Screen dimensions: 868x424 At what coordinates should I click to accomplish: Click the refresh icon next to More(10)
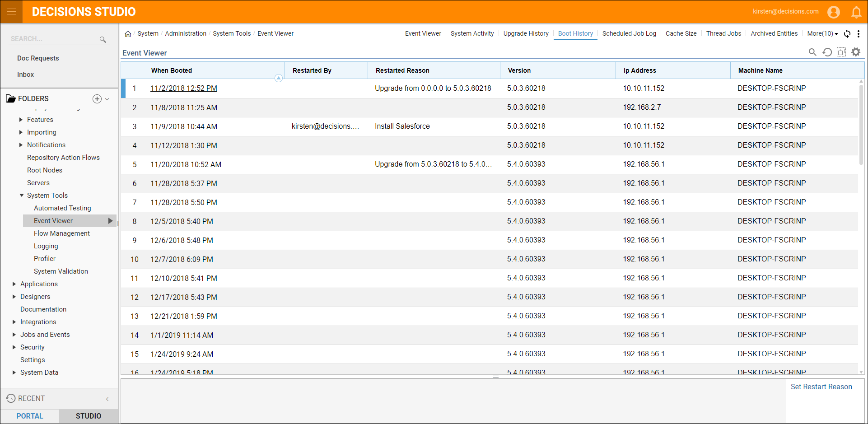tap(847, 34)
